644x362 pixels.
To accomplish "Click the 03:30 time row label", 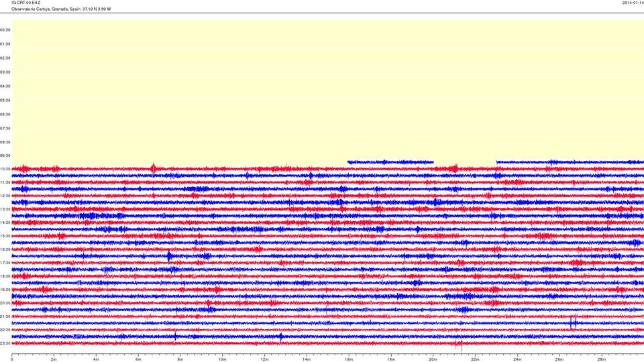I will tap(5, 72).
